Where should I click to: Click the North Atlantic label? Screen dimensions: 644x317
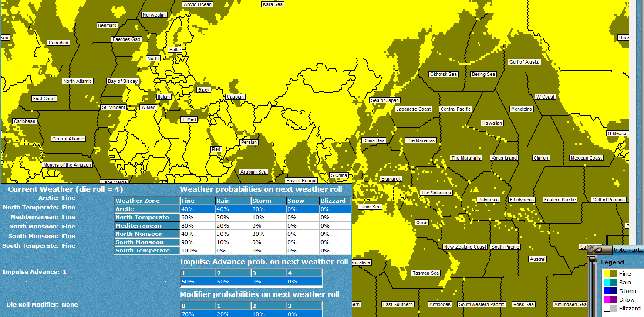point(78,81)
